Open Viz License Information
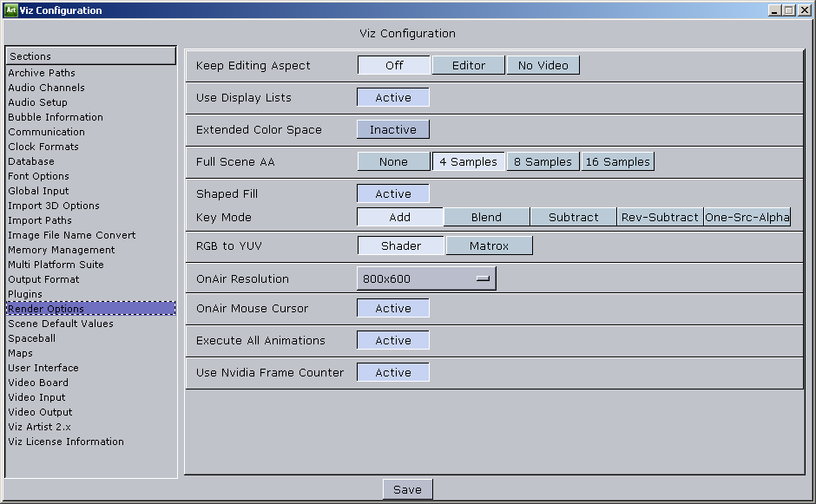This screenshot has height=504, width=816. click(66, 442)
